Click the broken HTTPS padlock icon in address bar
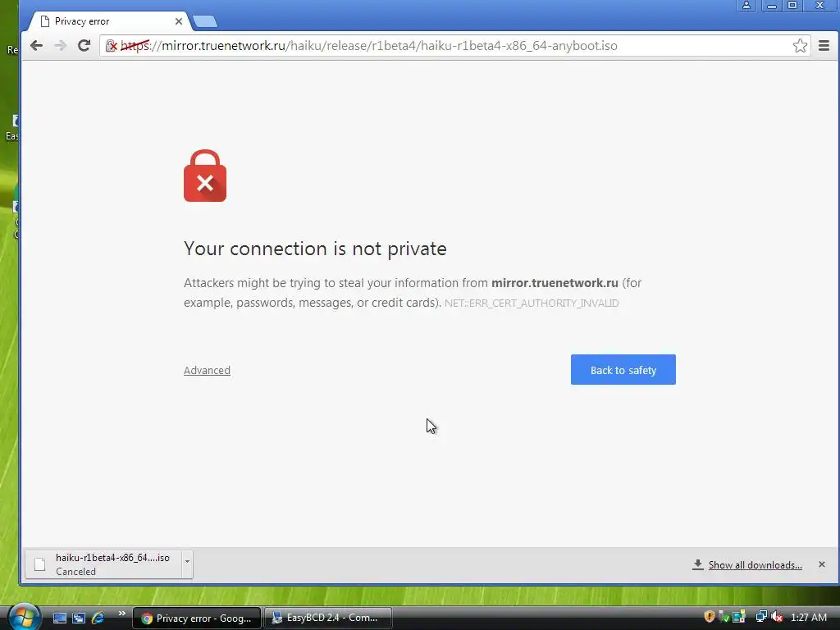 111,46
